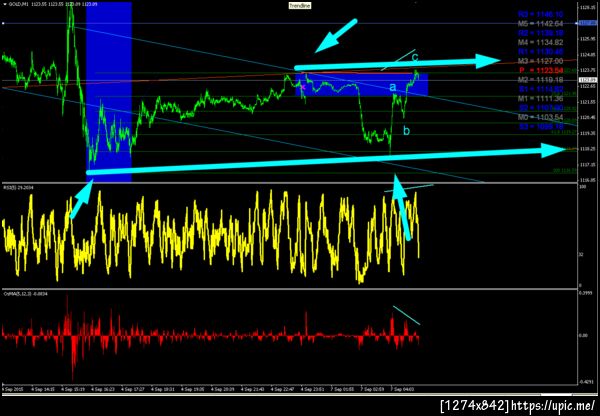Click the 7 Sep 04:03 time axis label
The image size is (600, 416).
[x=401, y=389]
